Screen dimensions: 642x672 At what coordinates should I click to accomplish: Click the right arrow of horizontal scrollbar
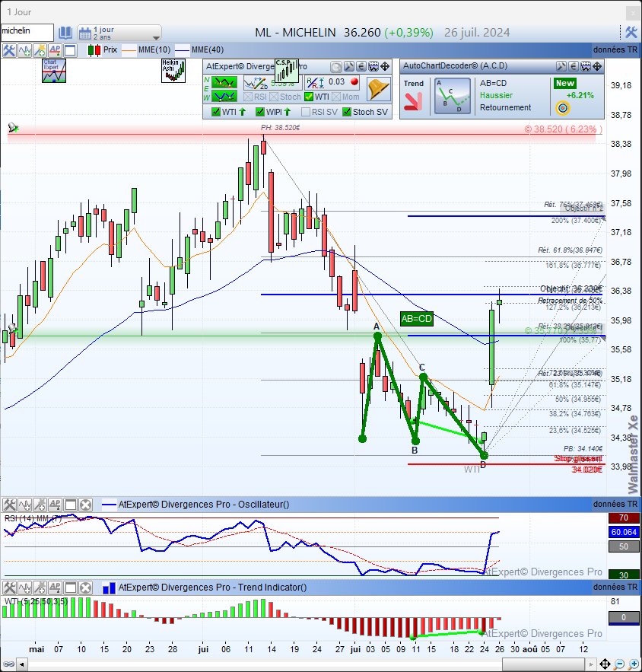click(591, 665)
